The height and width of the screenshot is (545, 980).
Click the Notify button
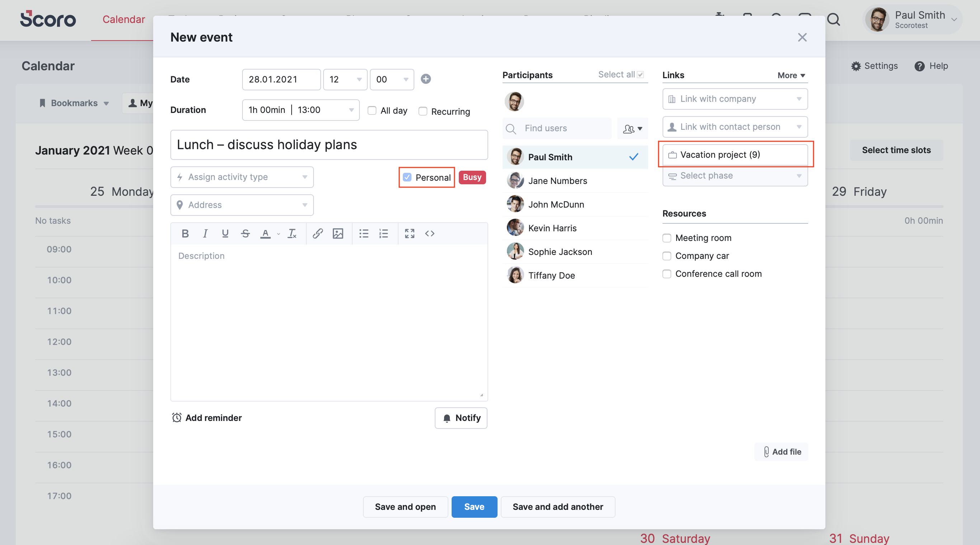click(x=461, y=418)
